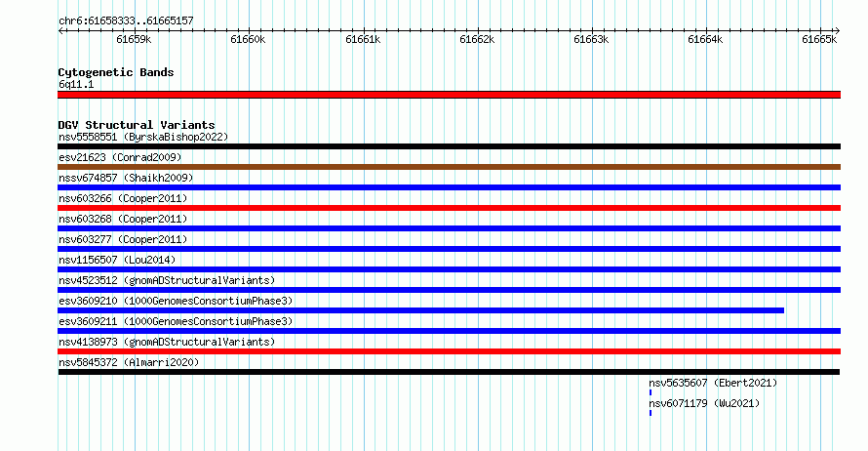Click the 6q11.1 band label
This screenshot has width=868, height=451.
tap(76, 84)
